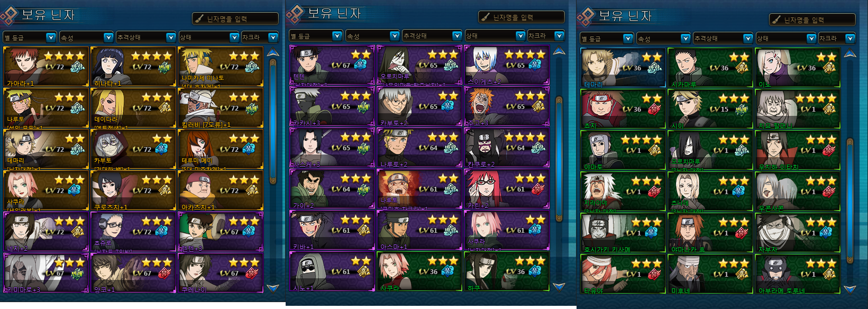
Task: Open the 상태 filter in the rightmost panel
Action: pos(786,38)
